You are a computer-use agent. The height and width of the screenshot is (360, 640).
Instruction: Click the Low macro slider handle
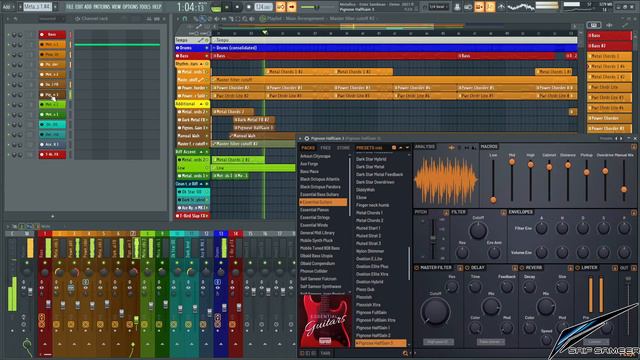(493, 200)
